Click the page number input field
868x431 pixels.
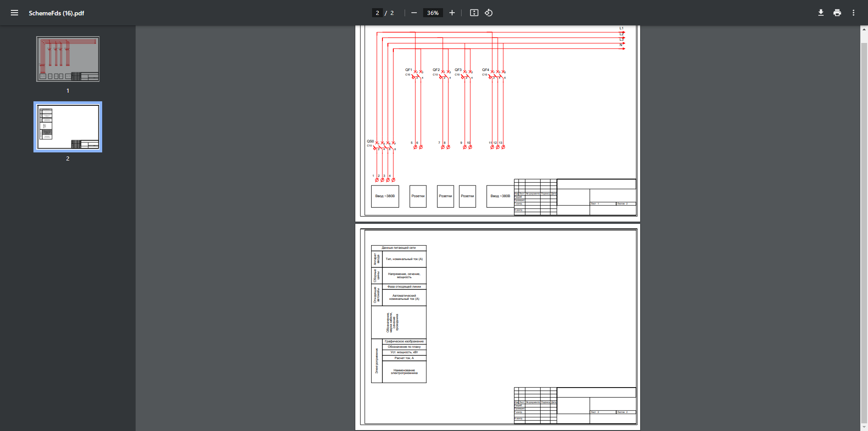click(x=377, y=13)
